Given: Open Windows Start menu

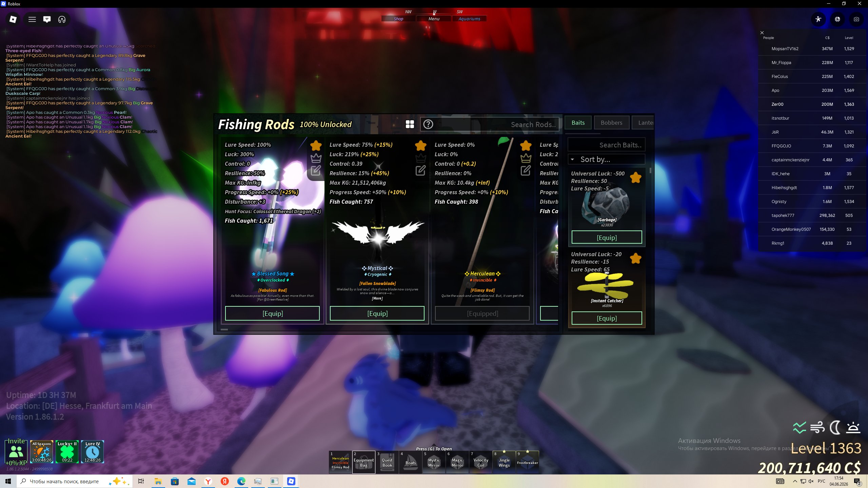Looking at the screenshot, I should click(x=8, y=481).
